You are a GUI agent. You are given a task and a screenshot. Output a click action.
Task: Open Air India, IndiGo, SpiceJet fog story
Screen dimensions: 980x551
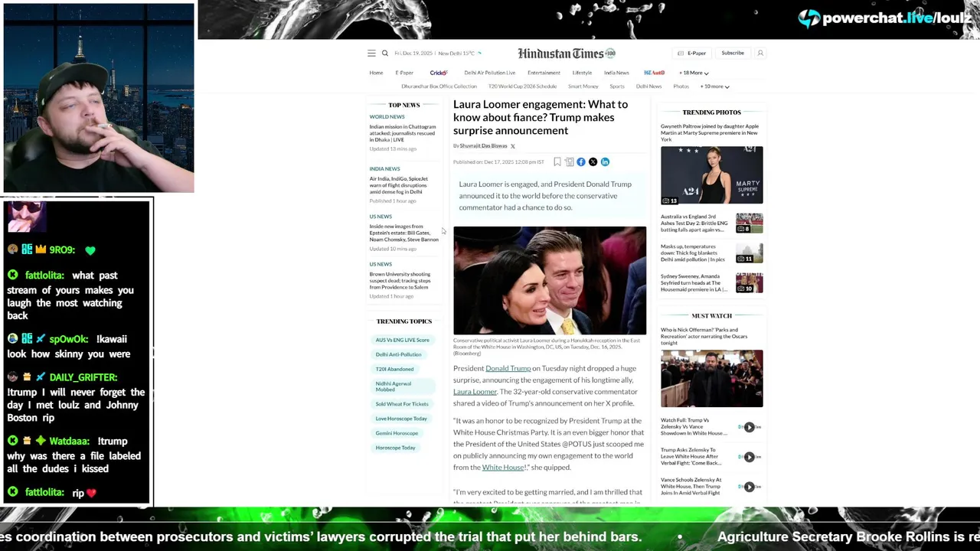pyautogui.click(x=399, y=185)
